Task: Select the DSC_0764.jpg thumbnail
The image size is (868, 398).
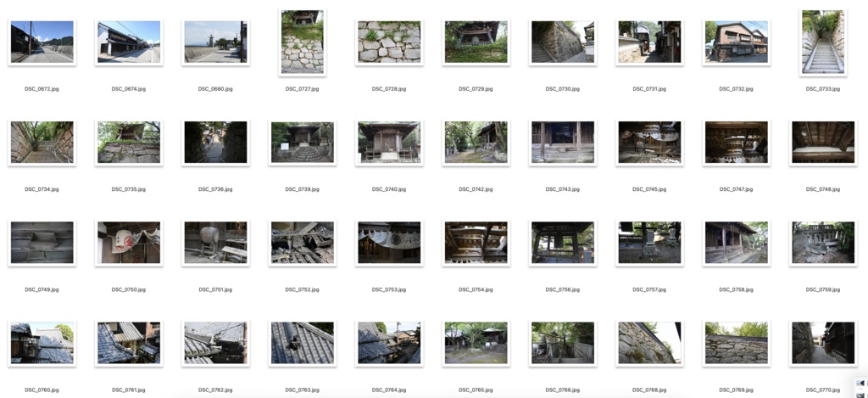Action: coord(389,343)
